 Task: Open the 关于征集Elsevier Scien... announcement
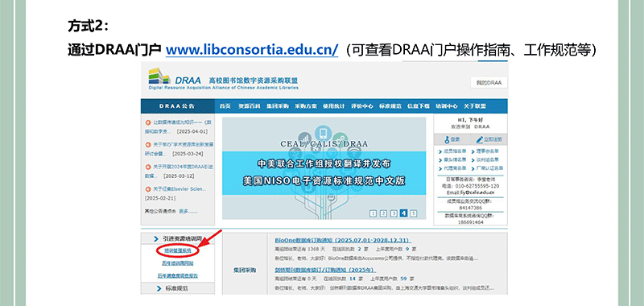[x=180, y=189]
